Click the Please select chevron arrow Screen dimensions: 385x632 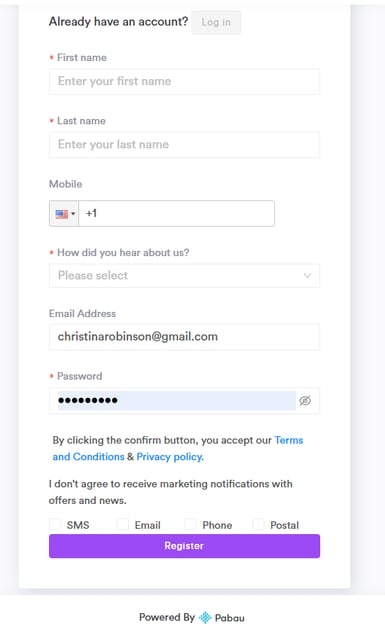[x=307, y=276]
